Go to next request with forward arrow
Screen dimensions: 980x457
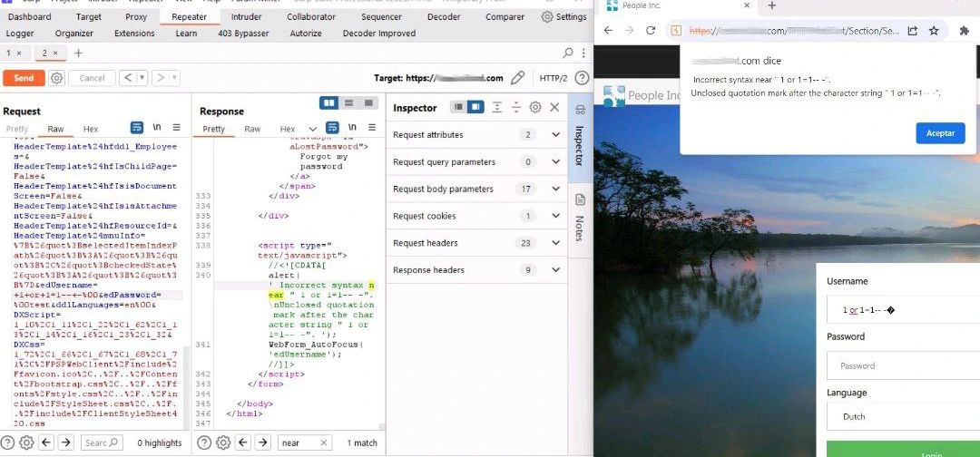pyautogui.click(x=161, y=78)
